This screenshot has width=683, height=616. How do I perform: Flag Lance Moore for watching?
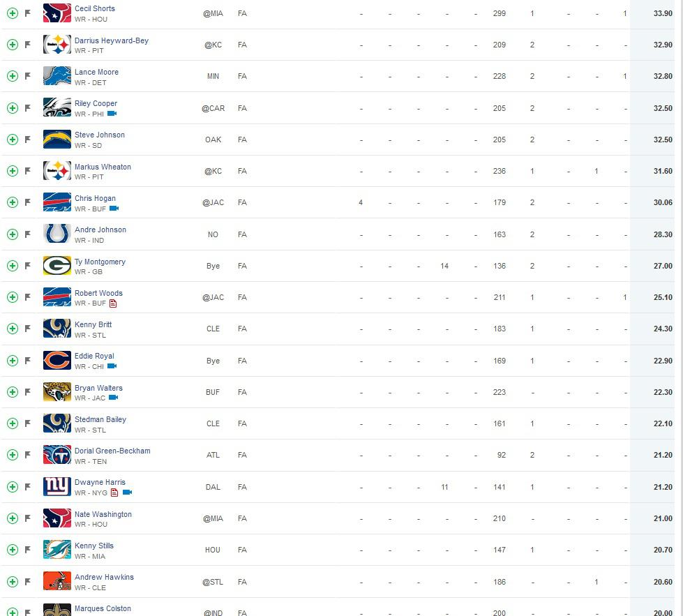tap(28, 76)
